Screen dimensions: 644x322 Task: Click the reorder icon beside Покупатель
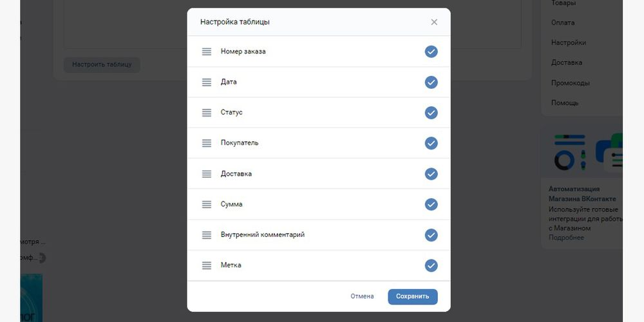coord(207,144)
